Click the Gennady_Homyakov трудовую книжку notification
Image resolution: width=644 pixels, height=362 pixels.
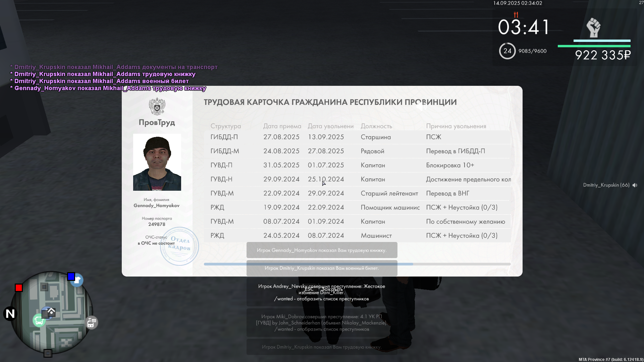pos(322,250)
